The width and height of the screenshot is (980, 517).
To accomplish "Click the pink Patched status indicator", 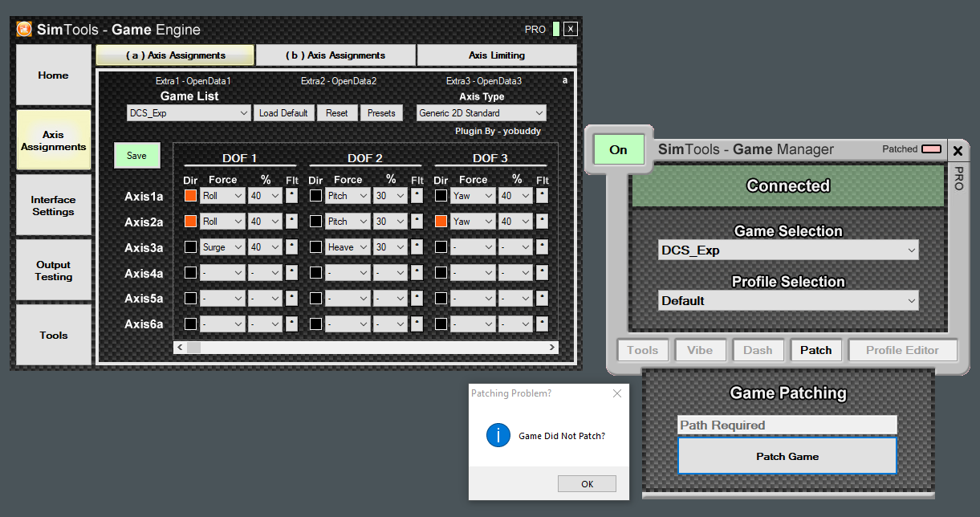I will pyautogui.click(x=931, y=149).
